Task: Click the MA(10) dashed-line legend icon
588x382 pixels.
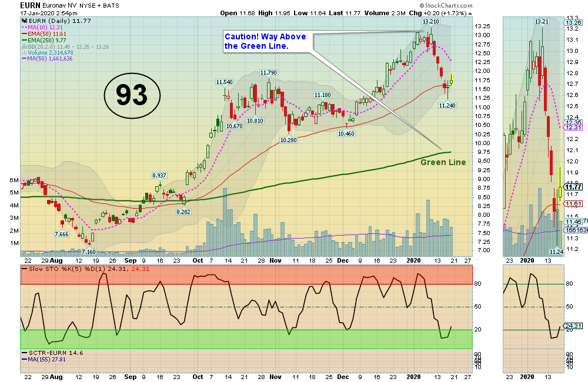Action: point(24,27)
